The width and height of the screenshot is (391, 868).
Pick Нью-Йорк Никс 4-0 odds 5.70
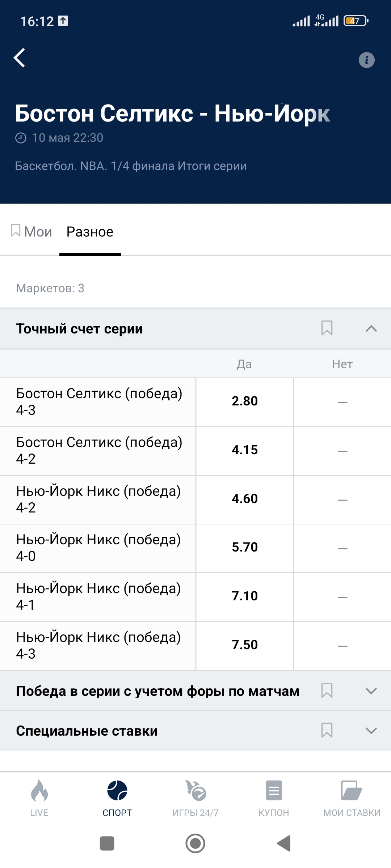pyautogui.click(x=245, y=548)
